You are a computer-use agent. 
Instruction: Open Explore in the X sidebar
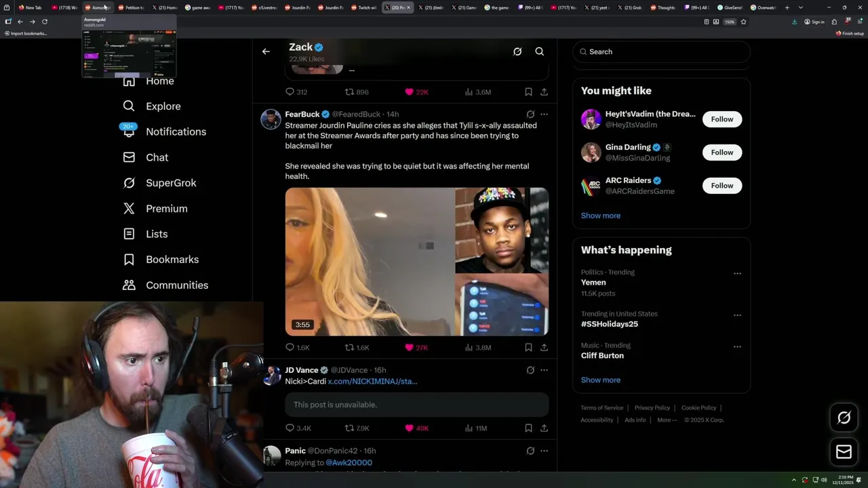click(x=152, y=106)
